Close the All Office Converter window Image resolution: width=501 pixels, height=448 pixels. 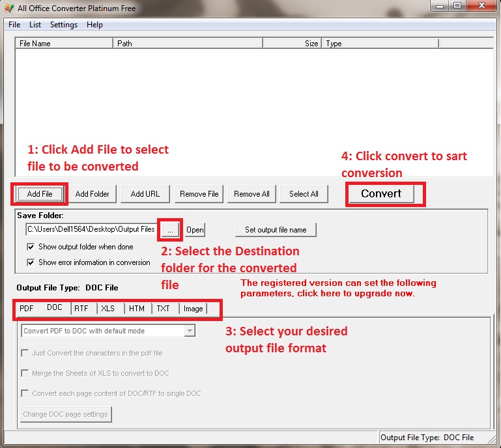(x=481, y=6)
